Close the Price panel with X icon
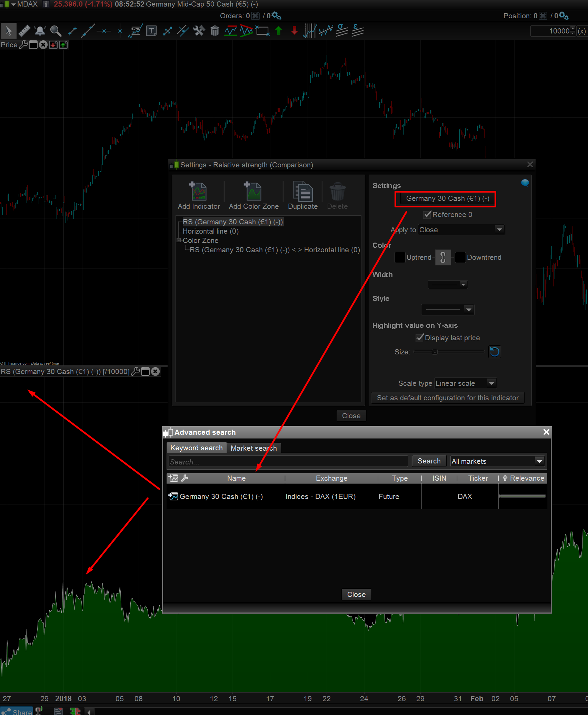This screenshot has width=588, height=715. 43,45
